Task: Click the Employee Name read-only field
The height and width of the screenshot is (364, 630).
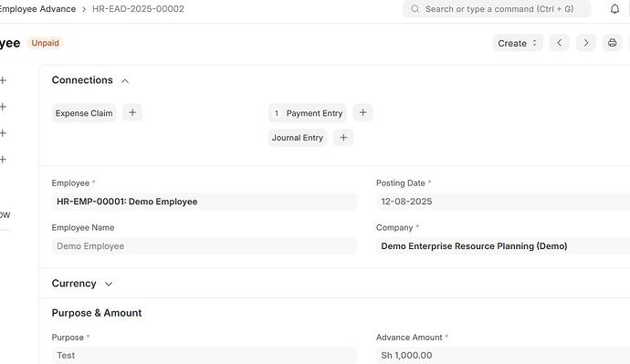Action: 205,246
